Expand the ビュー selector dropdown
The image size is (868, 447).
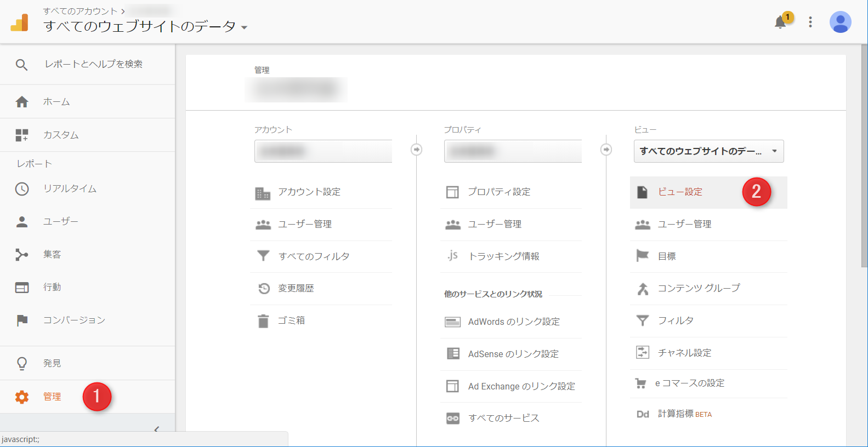point(708,151)
